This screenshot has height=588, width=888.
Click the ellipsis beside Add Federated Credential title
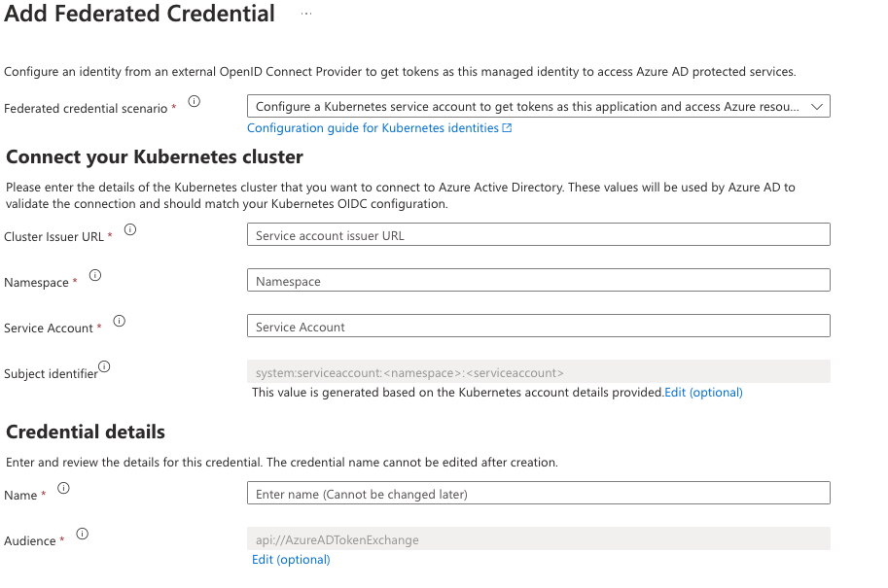306,13
